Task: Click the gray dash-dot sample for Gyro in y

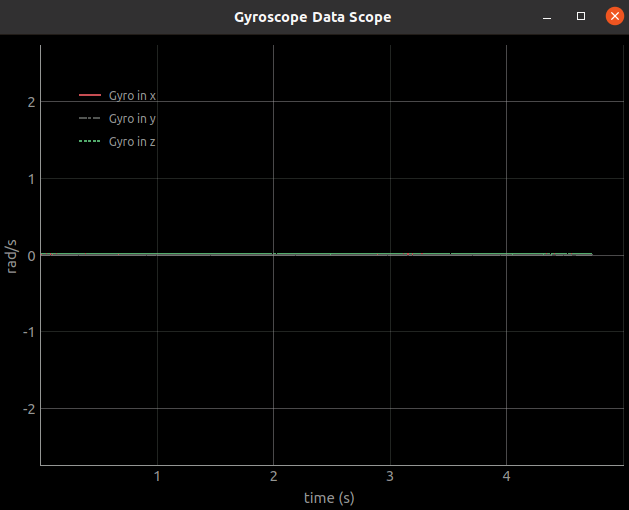Action: 90,118
